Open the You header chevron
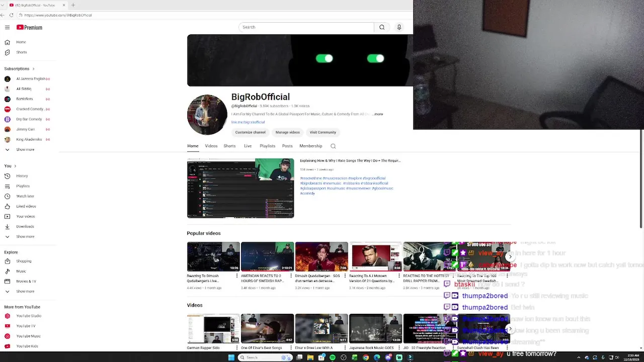644x362 pixels. pyautogui.click(x=15, y=166)
